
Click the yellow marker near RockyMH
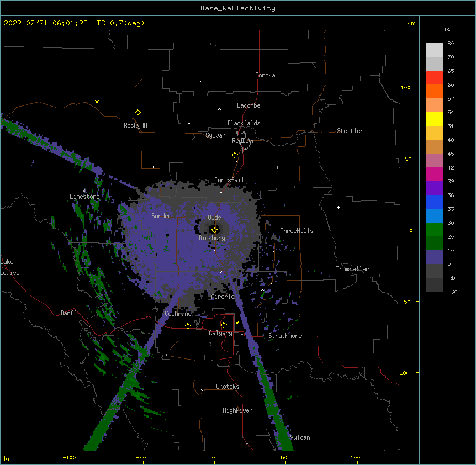pos(137,113)
